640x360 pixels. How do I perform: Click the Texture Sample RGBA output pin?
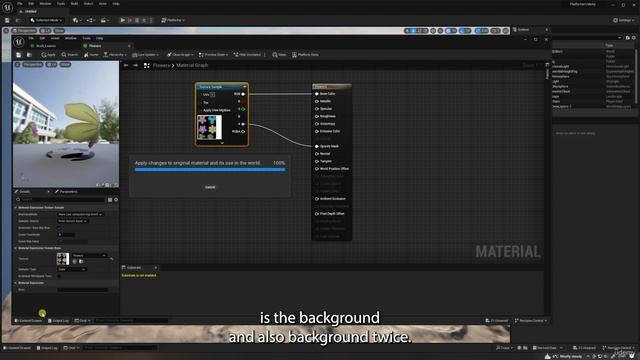[x=243, y=131]
